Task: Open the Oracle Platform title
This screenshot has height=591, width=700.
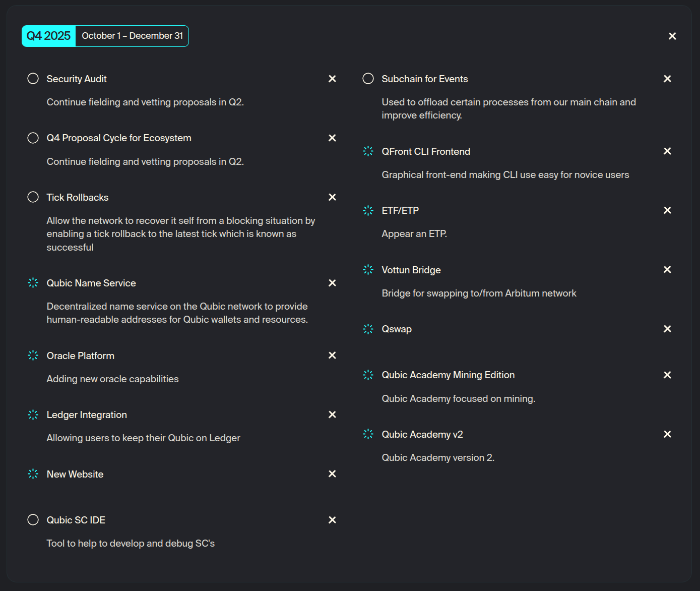Action: pyautogui.click(x=80, y=356)
